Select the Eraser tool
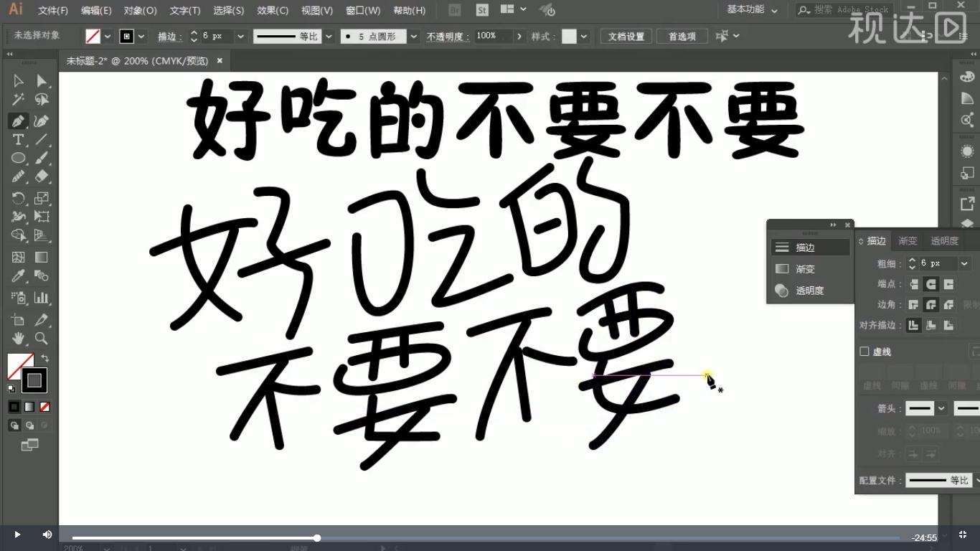Image resolution: width=980 pixels, height=551 pixels. click(42, 176)
